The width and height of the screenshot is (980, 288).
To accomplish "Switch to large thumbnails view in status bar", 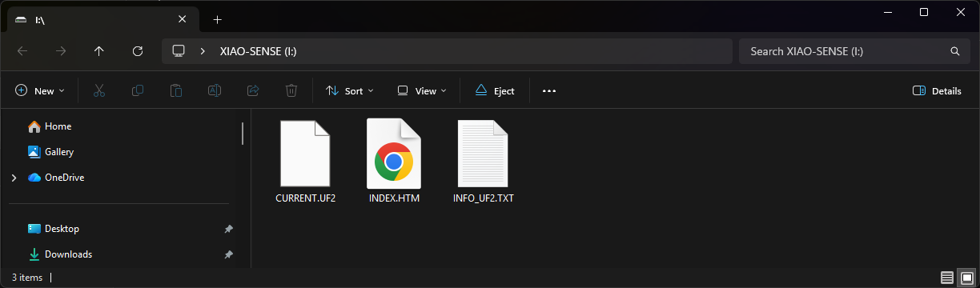I will (x=966, y=278).
